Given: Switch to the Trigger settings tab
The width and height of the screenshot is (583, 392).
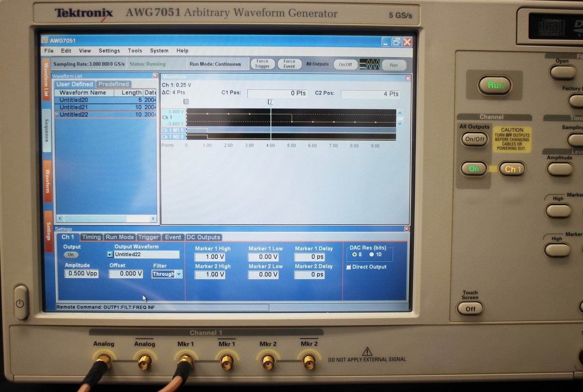Looking at the screenshot, I should [x=148, y=237].
